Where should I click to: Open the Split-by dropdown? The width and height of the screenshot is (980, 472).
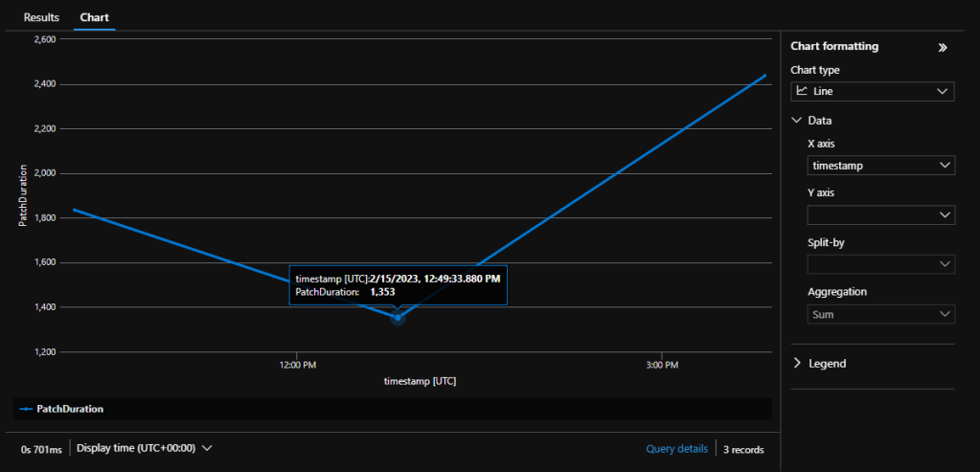tap(880, 264)
